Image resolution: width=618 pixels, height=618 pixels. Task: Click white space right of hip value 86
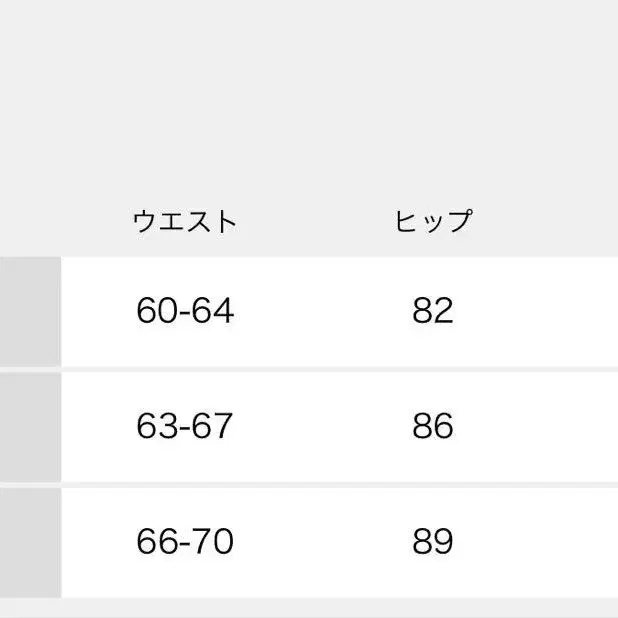(x=550, y=427)
